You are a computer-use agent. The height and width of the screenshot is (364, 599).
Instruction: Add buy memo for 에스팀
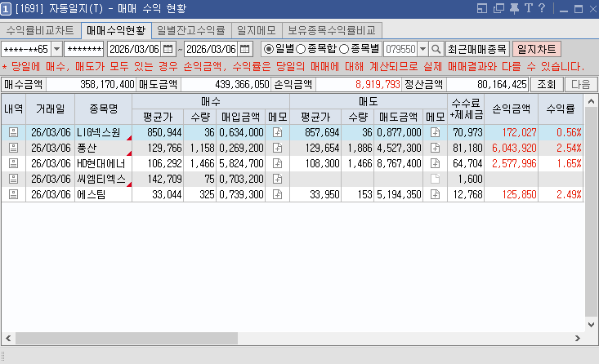(x=278, y=194)
